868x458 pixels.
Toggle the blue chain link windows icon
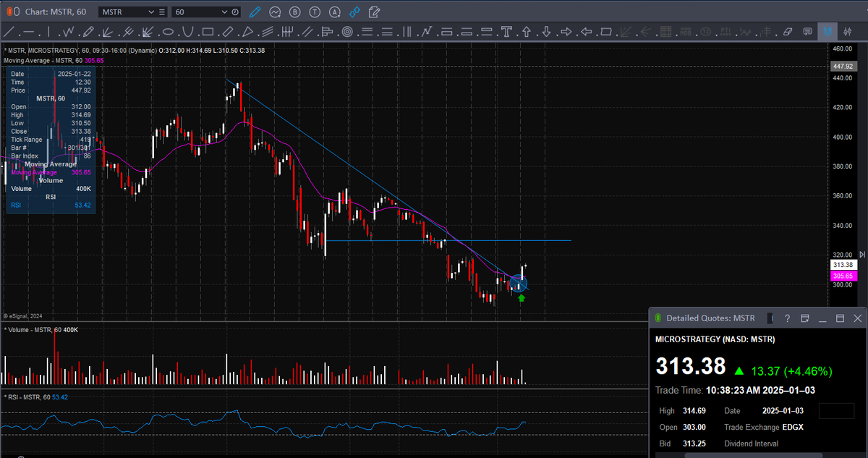(x=354, y=12)
